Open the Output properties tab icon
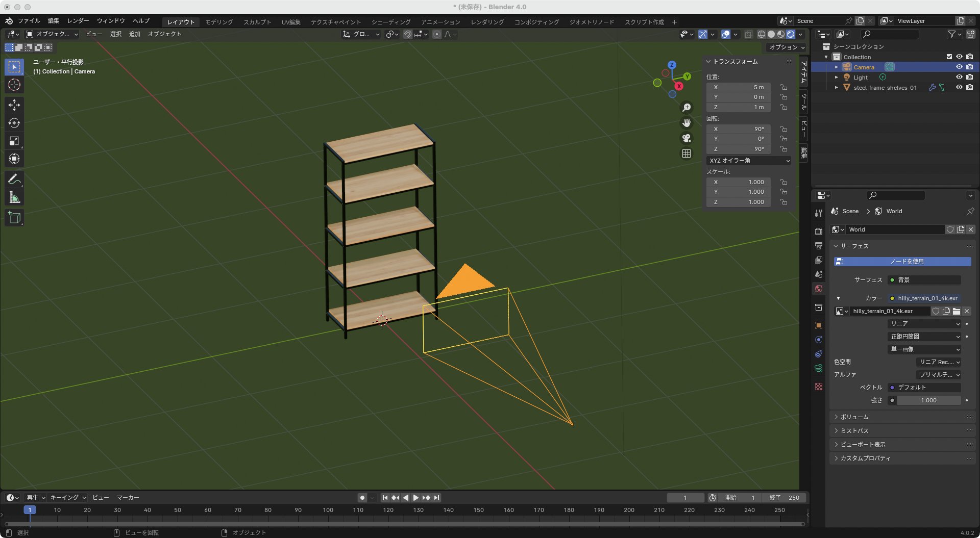 819,245
